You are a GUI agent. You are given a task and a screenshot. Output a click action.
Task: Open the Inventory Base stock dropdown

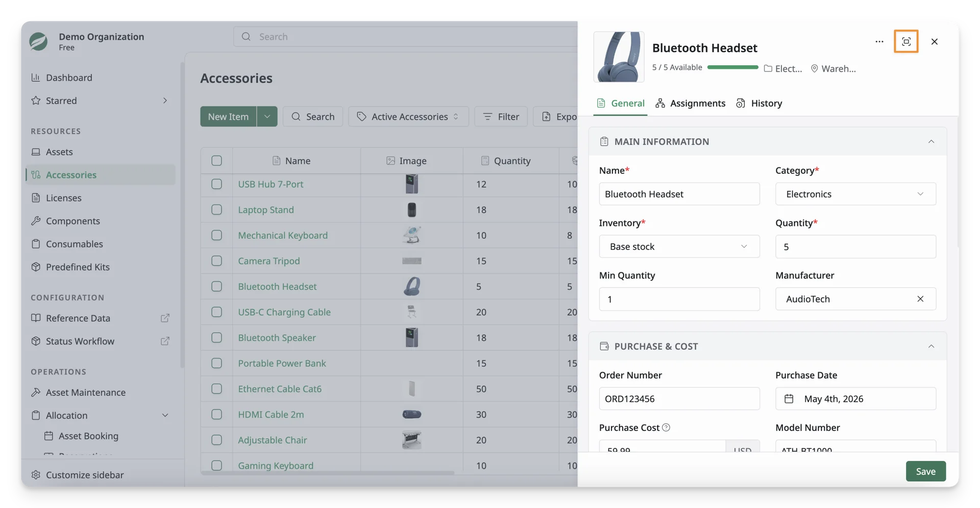point(679,246)
